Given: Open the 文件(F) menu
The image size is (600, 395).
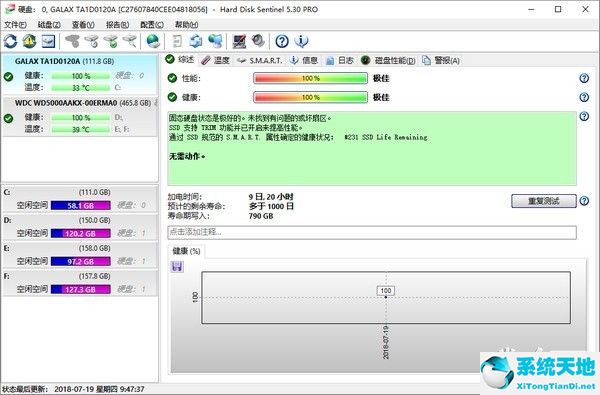Looking at the screenshot, I should 15,24.
